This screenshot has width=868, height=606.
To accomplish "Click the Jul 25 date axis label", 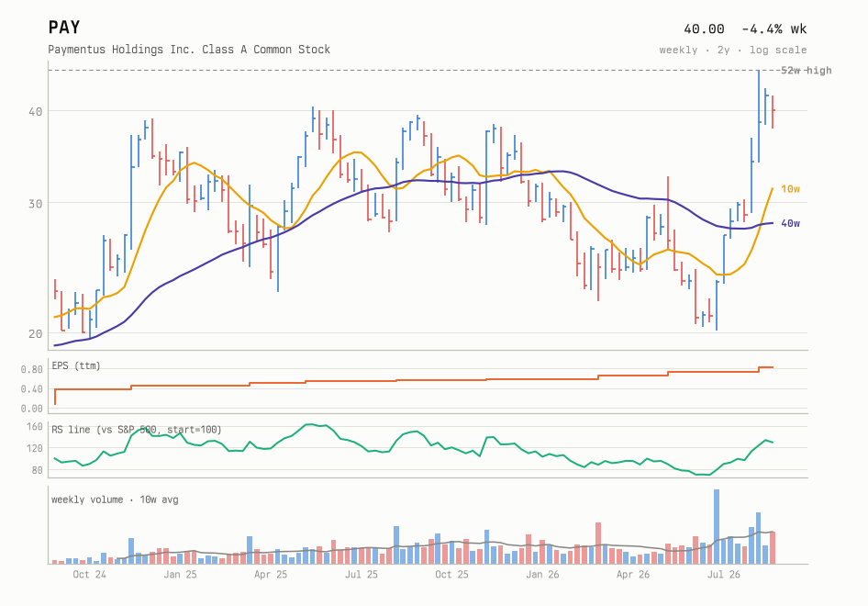I will click(362, 575).
